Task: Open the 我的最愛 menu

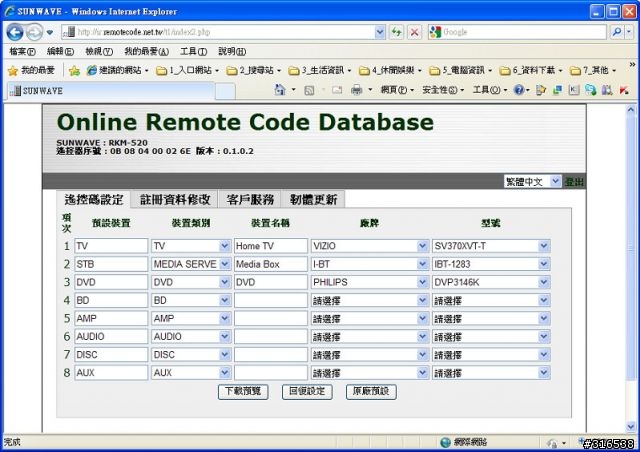Action: pos(146,51)
